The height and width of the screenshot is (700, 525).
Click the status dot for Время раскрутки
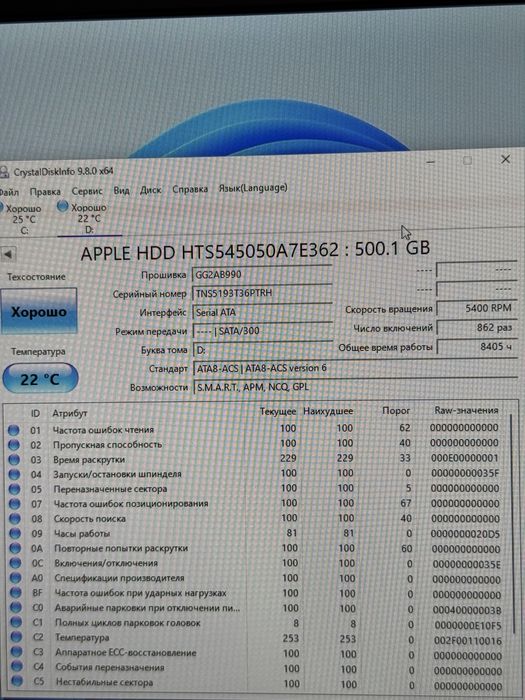14,460
